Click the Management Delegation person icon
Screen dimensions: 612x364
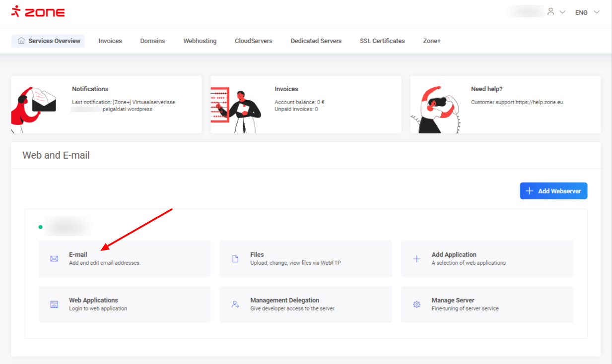pos(235,304)
